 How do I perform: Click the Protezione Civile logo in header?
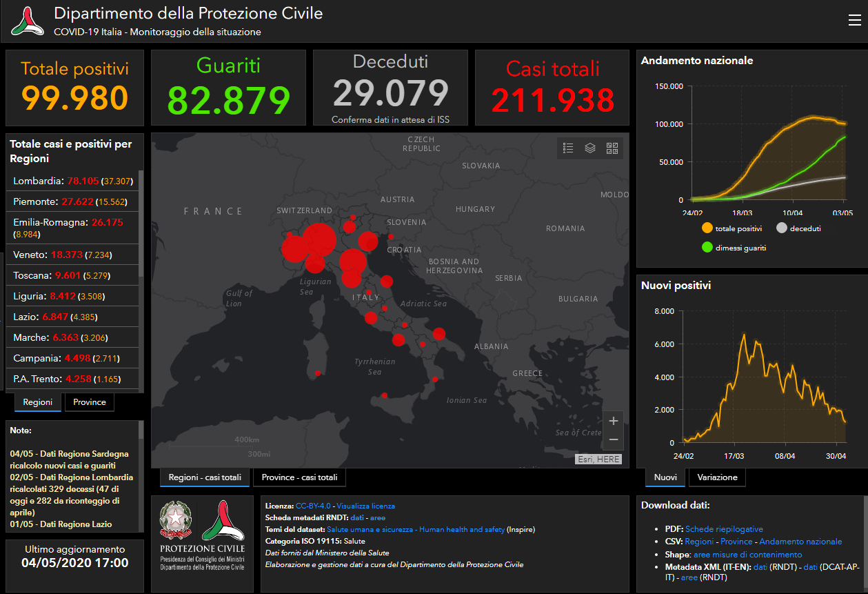tap(27, 21)
